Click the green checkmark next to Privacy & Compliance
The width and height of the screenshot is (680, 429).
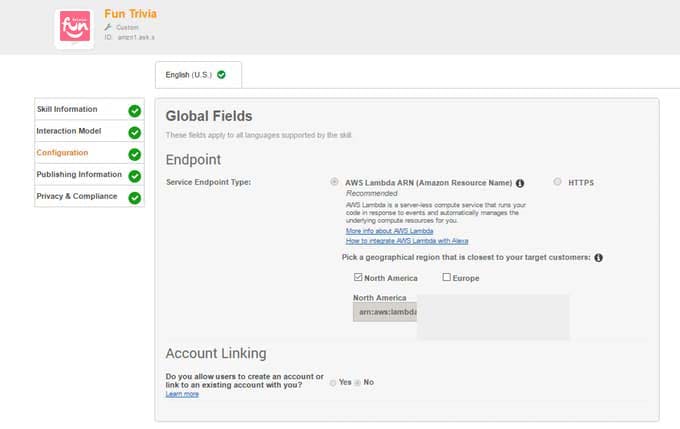pos(135,198)
